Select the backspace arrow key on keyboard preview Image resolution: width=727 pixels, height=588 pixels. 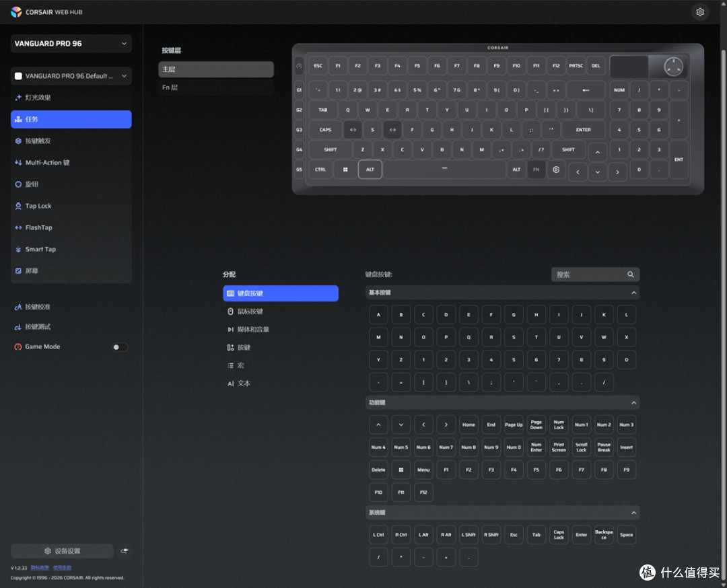coord(586,90)
